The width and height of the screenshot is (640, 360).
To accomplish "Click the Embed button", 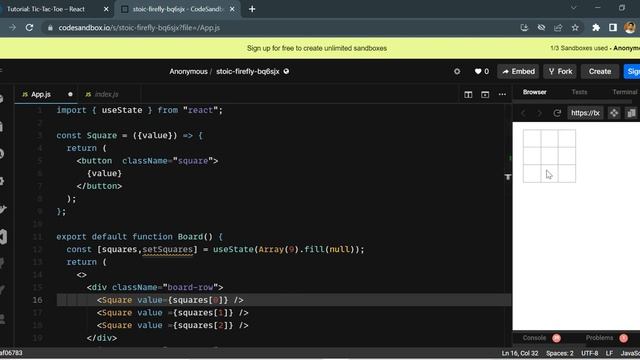I will click(x=518, y=71).
